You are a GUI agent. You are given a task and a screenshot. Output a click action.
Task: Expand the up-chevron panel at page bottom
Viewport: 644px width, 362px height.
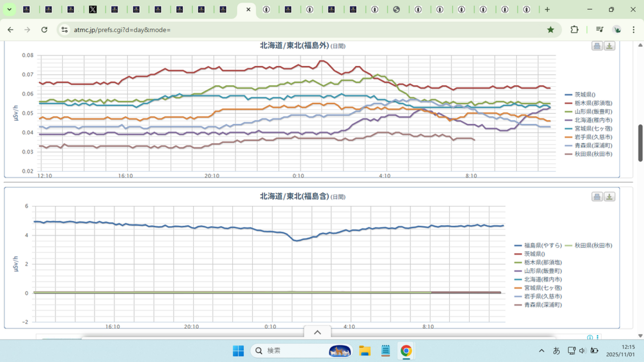click(318, 332)
